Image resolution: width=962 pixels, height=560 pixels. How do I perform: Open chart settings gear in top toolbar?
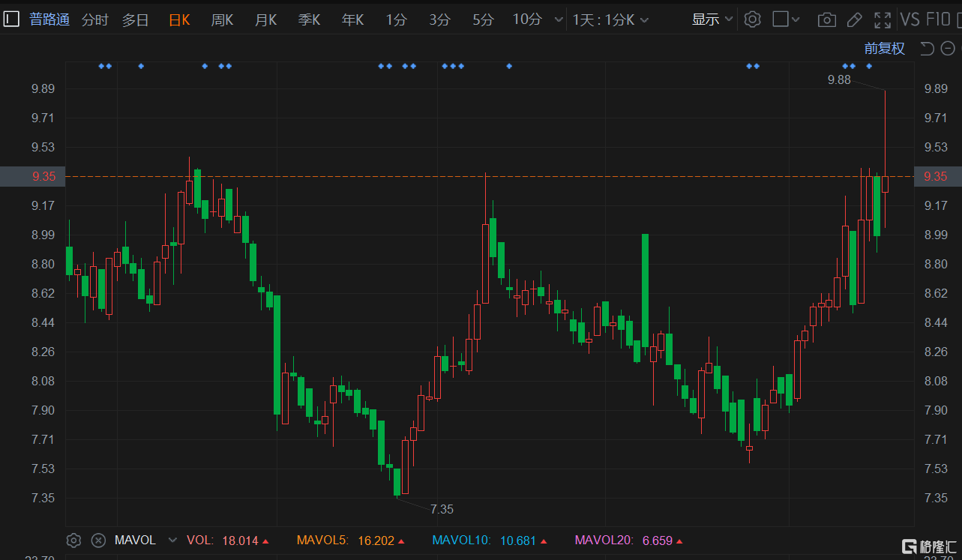(x=752, y=19)
